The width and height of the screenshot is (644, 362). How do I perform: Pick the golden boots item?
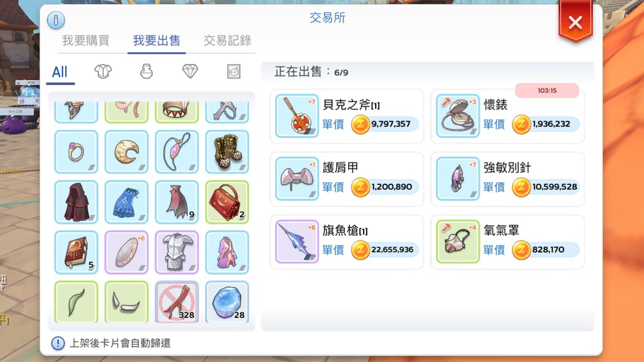pos(227,152)
